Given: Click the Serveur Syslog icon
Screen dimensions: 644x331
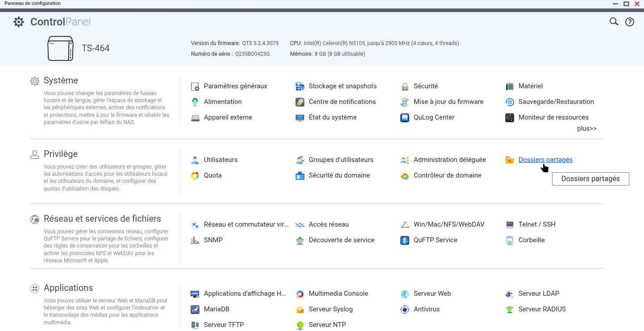Looking at the screenshot, I should pyautogui.click(x=300, y=309).
